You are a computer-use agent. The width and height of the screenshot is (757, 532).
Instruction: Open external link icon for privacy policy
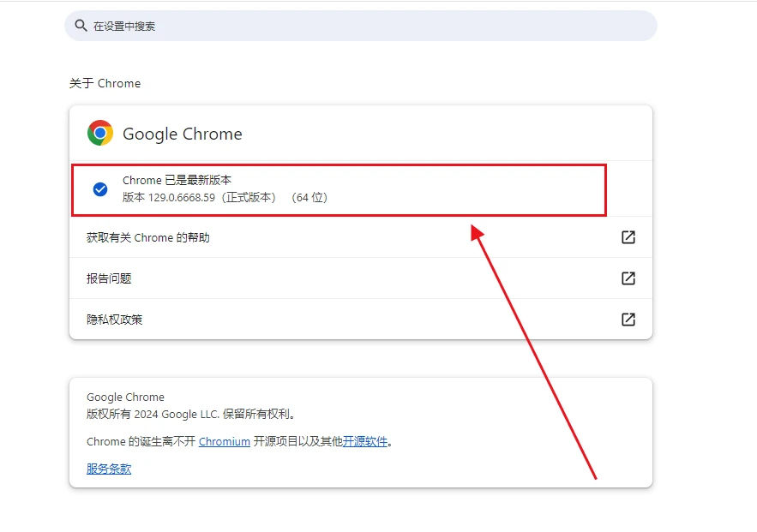click(628, 320)
